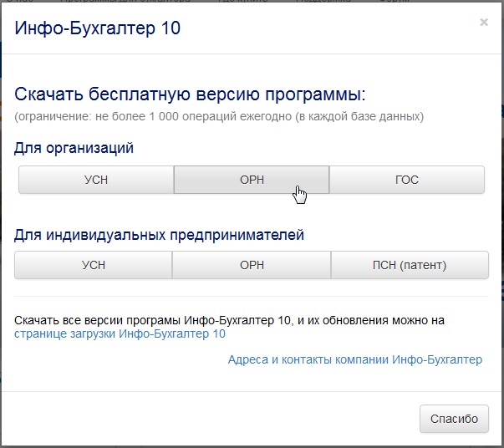Open the Инфо-Бухгалтер 10 download page link
The image size is (504, 448).
tap(120, 333)
